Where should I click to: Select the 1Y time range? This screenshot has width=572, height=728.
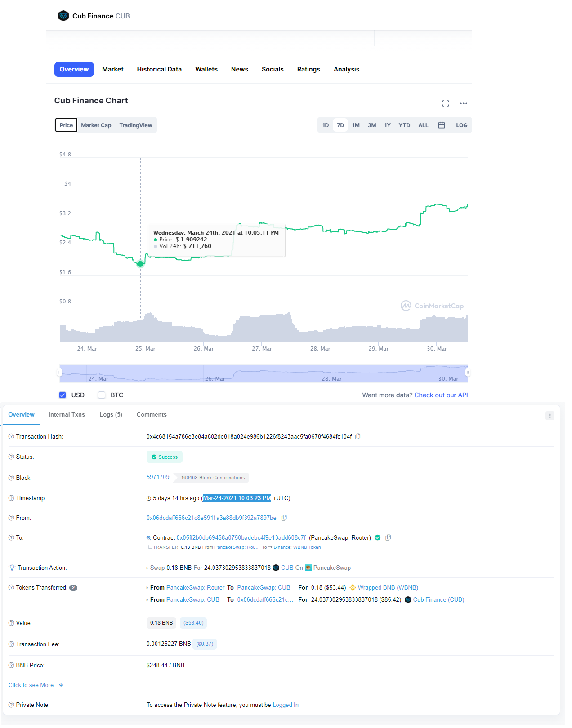387,125
